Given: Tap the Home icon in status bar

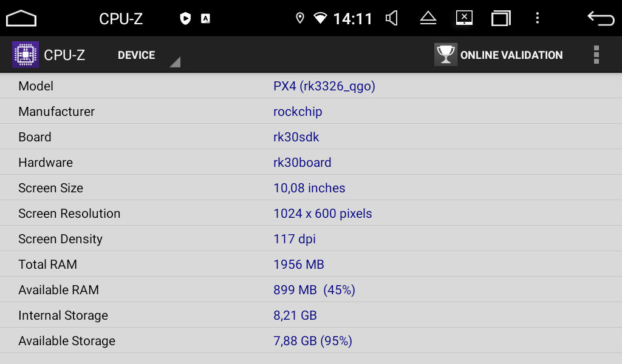Looking at the screenshot, I should pos(21,18).
